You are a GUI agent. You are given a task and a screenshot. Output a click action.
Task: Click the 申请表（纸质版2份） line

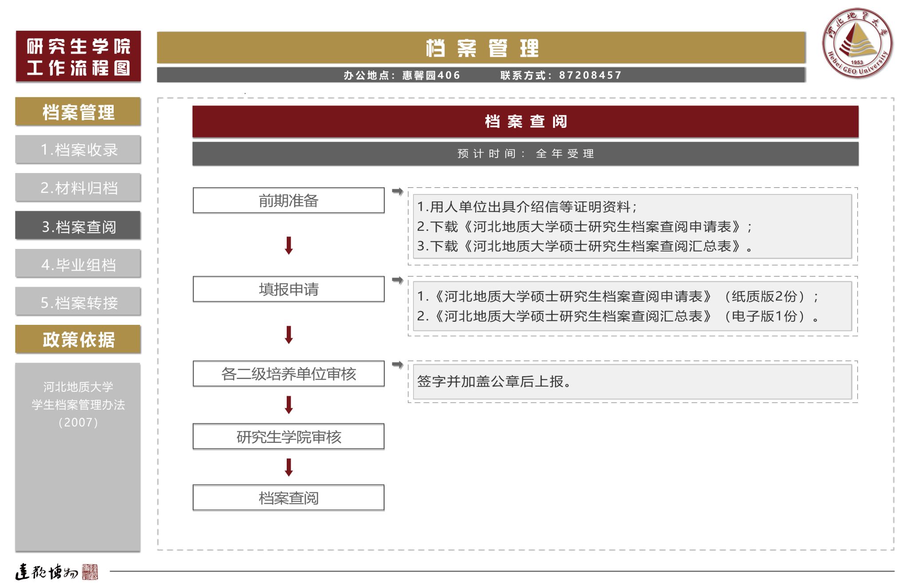pyautogui.click(x=618, y=296)
